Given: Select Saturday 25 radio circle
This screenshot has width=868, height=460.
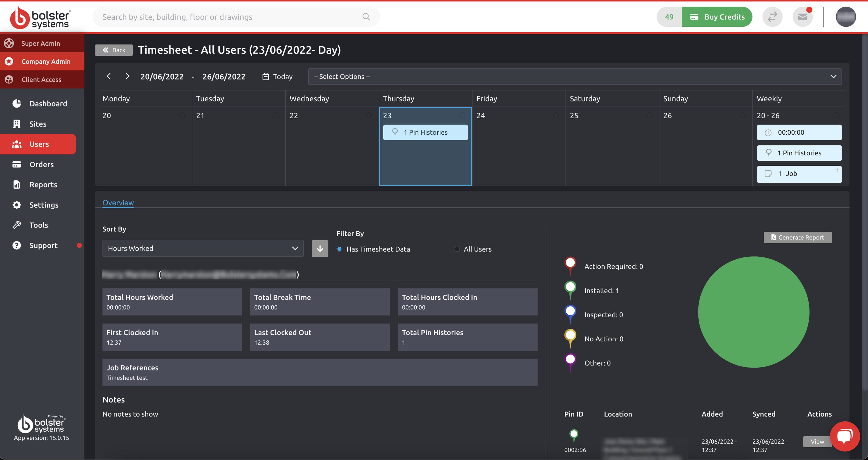Looking at the screenshot, I should click(649, 115).
